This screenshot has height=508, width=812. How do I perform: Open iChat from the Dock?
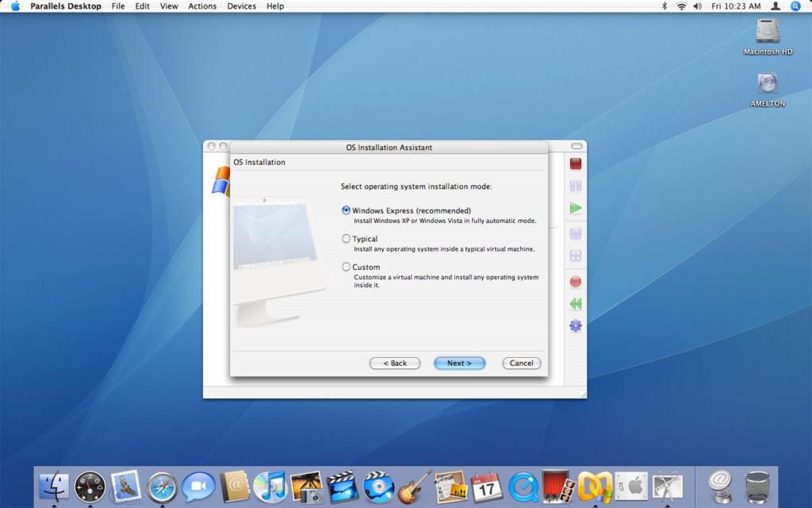(x=198, y=487)
